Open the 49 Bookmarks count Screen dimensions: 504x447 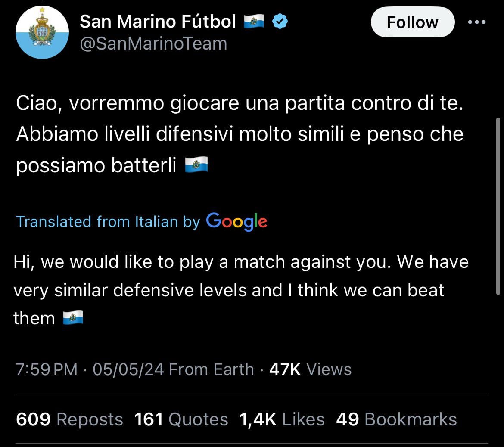[396, 419]
